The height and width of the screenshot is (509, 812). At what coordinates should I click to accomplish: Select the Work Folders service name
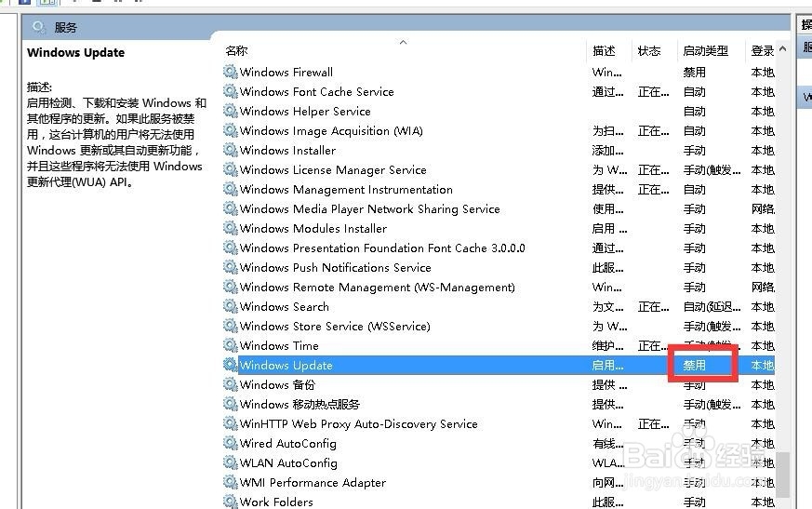[x=276, y=502]
